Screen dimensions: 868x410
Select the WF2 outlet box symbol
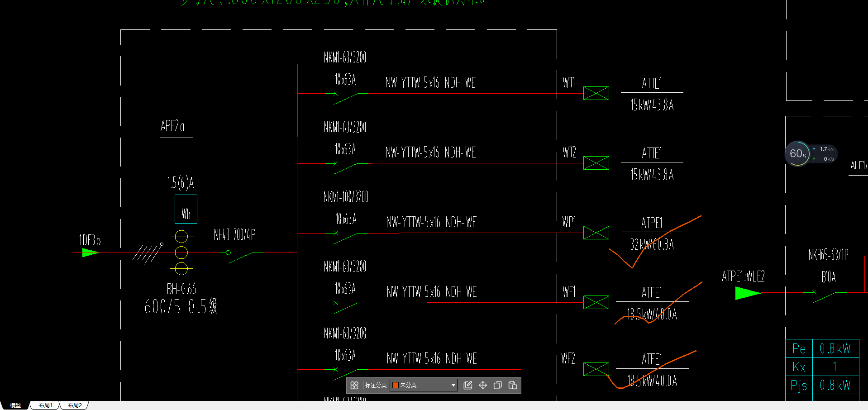596,369
